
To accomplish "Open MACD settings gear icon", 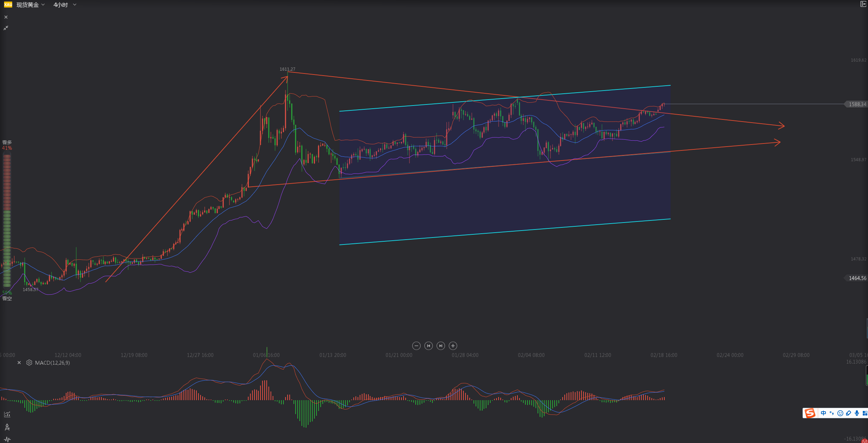I will click(29, 363).
